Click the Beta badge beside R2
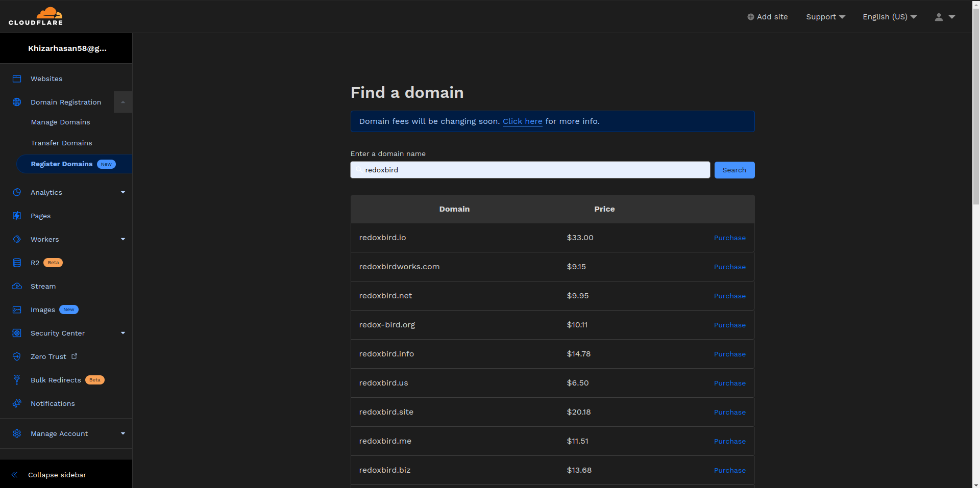The image size is (980, 488). pyautogui.click(x=53, y=263)
